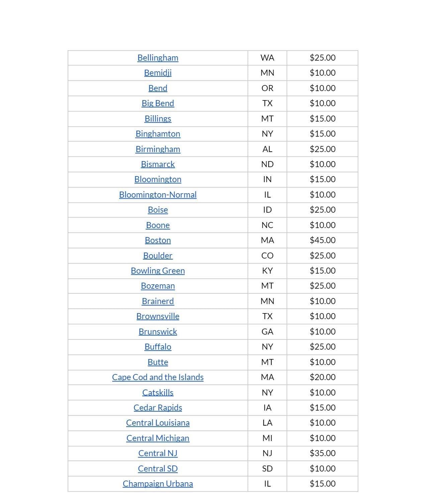Follow the Cape Cod and the Islands link

(x=158, y=377)
